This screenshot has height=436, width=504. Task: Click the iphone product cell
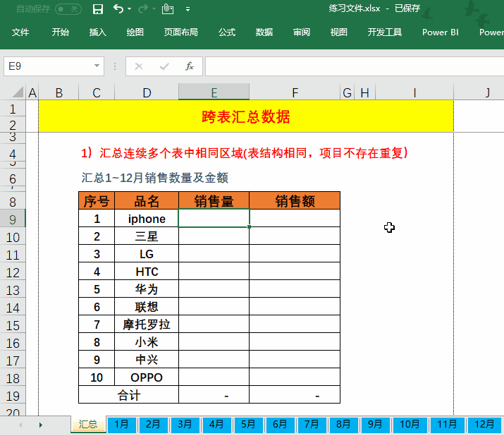click(147, 219)
